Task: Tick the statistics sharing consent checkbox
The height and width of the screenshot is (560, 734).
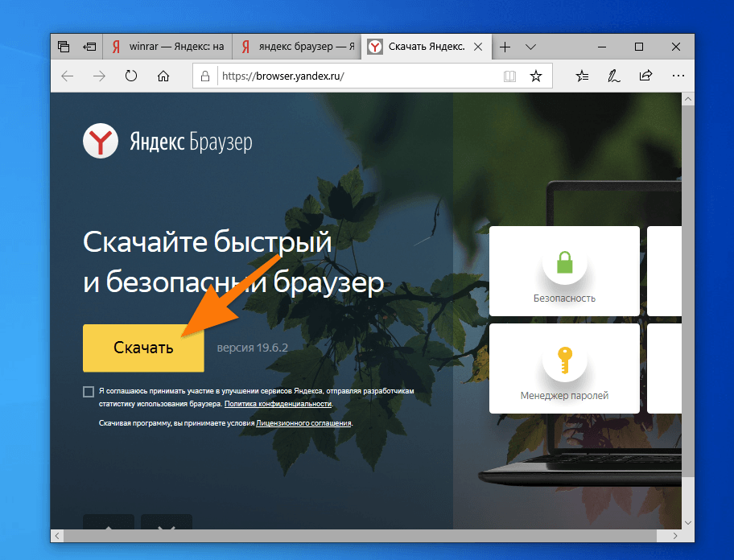Action: click(89, 392)
